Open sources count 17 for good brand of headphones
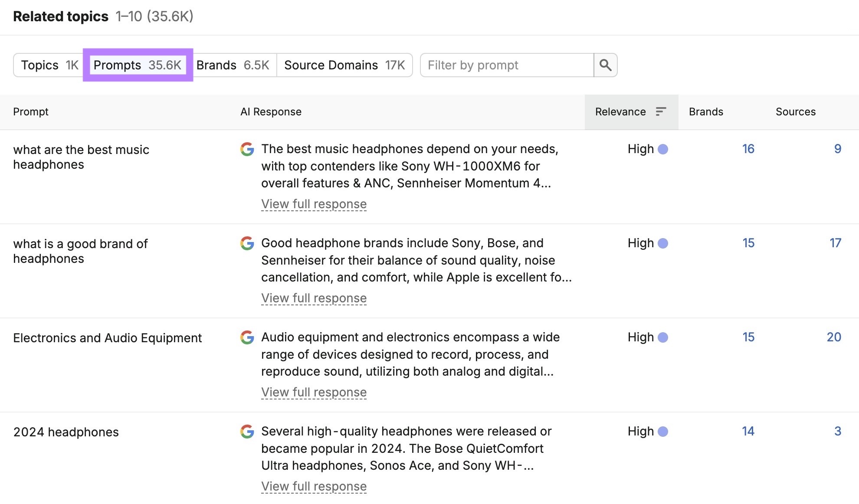 835,243
